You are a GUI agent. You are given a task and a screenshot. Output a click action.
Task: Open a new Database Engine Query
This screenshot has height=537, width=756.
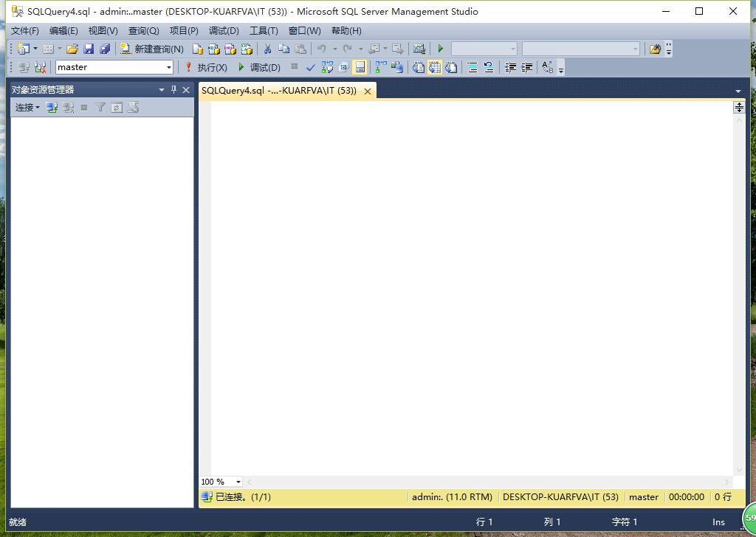pyautogui.click(x=197, y=49)
